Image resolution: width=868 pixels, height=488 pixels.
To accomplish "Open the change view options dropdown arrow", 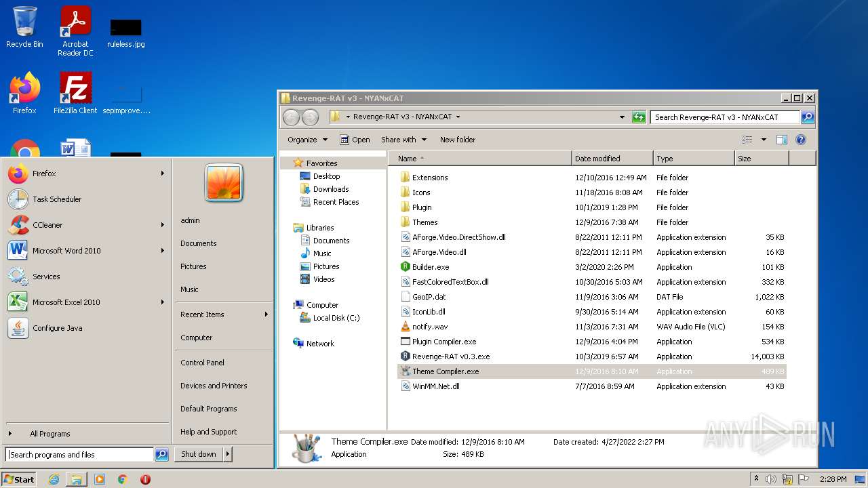I will pos(764,140).
